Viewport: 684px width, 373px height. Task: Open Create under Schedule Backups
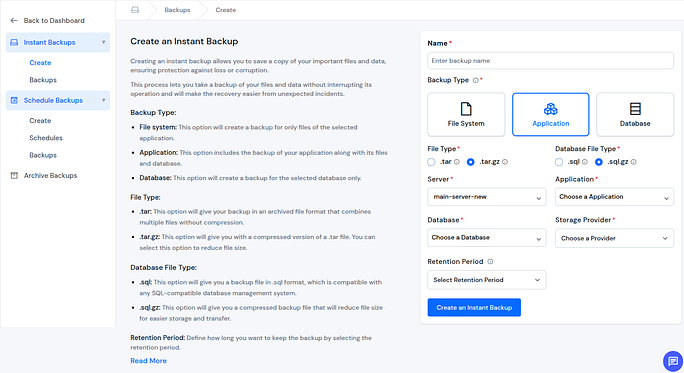pos(40,120)
